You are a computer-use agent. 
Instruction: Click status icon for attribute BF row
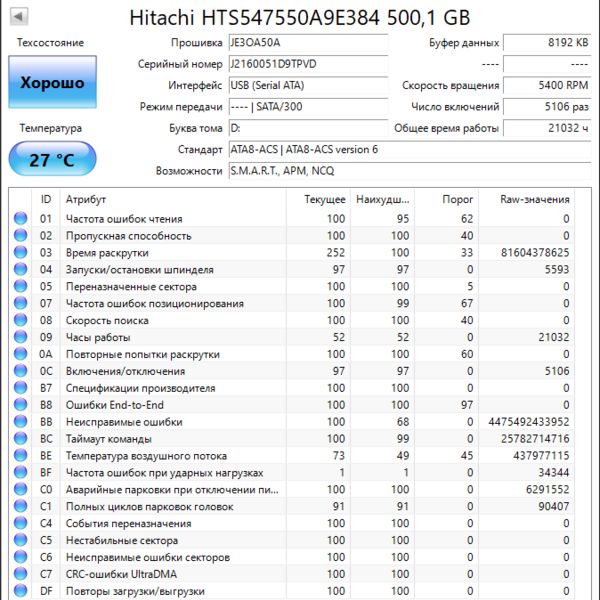click(x=21, y=472)
